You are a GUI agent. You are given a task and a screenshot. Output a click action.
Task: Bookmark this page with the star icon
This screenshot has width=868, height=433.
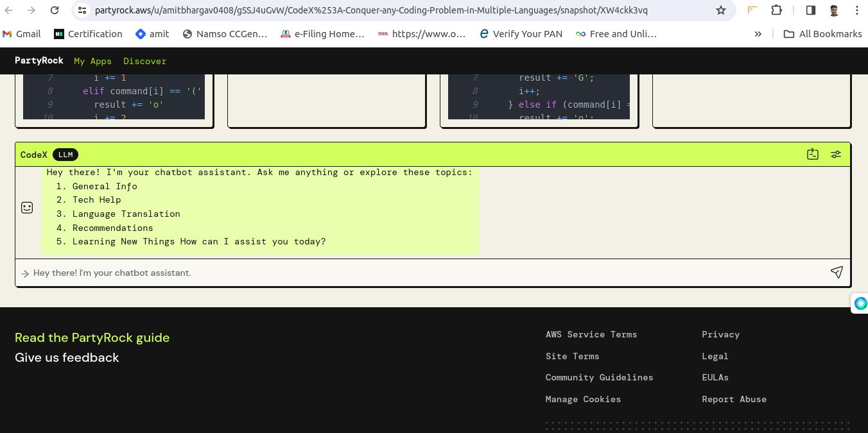tap(721, 10)
